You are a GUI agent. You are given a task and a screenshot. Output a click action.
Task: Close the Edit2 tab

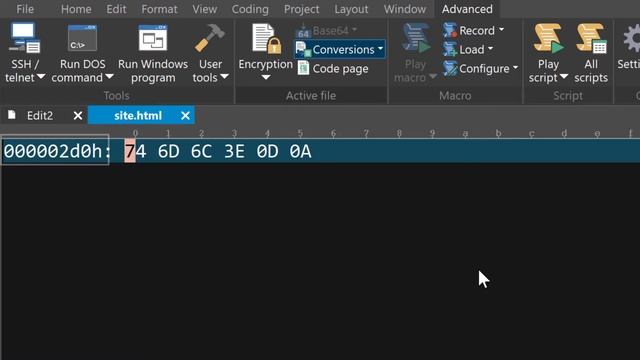78,116
